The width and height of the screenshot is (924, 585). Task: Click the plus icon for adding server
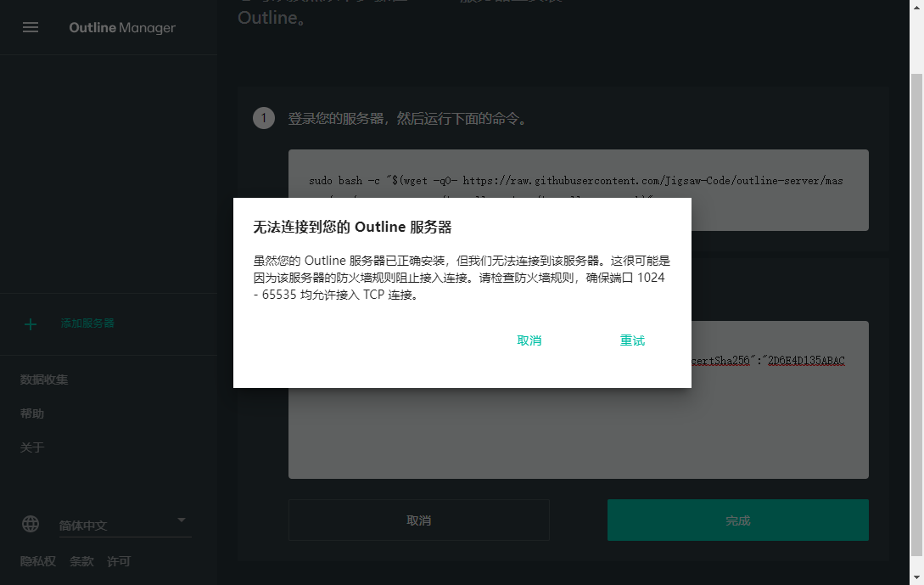tap(31, 324)
